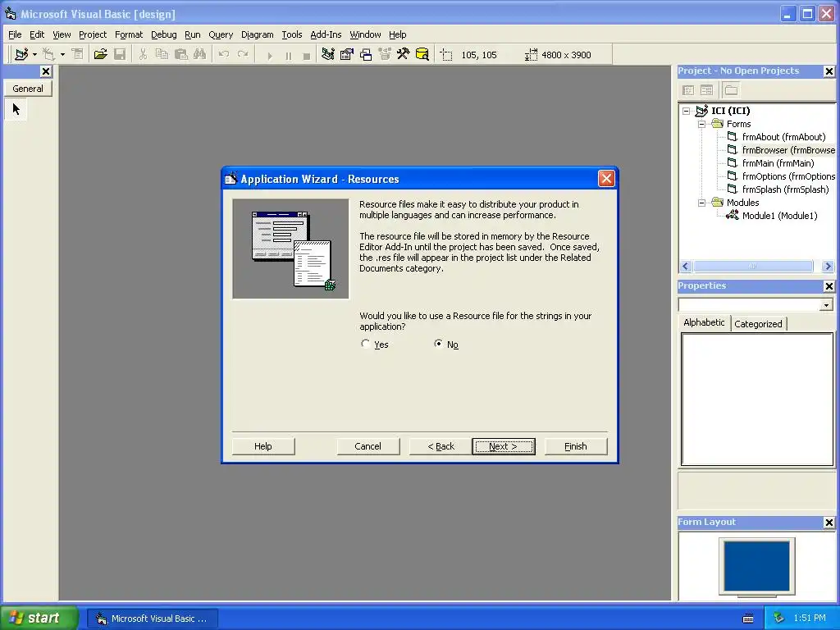This screenshot has height=630, width=840.
Task: Click the Menu Editor toolbar icon
Action: point(78,54)
